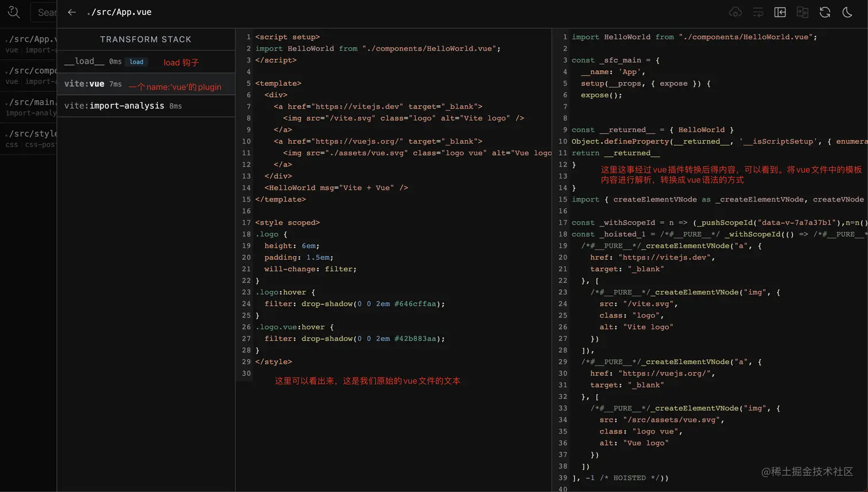Viewport: 868px width, 492px height.
Task: Click 'const _sfc_main = {' in output pane
Action: [615, 60]
